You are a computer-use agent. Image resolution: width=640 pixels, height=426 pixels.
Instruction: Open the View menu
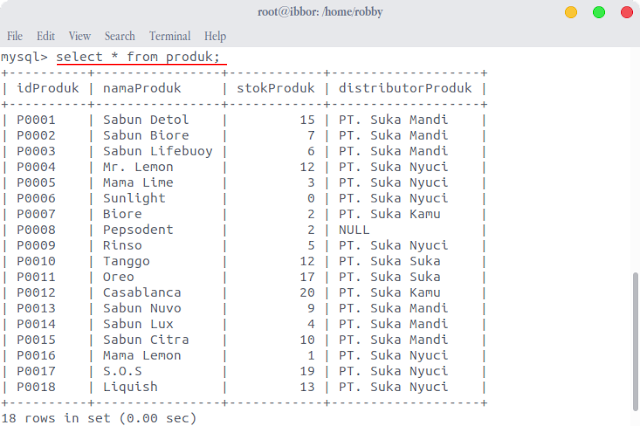[80, 36]
